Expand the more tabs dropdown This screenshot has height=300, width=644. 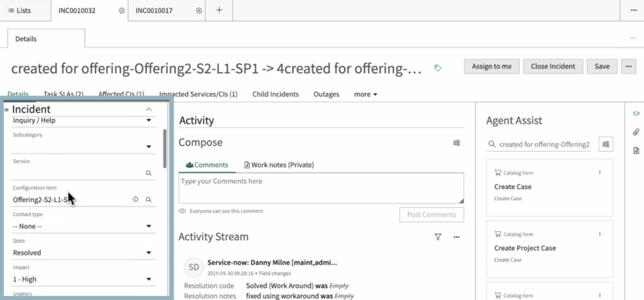coord(365,94)
